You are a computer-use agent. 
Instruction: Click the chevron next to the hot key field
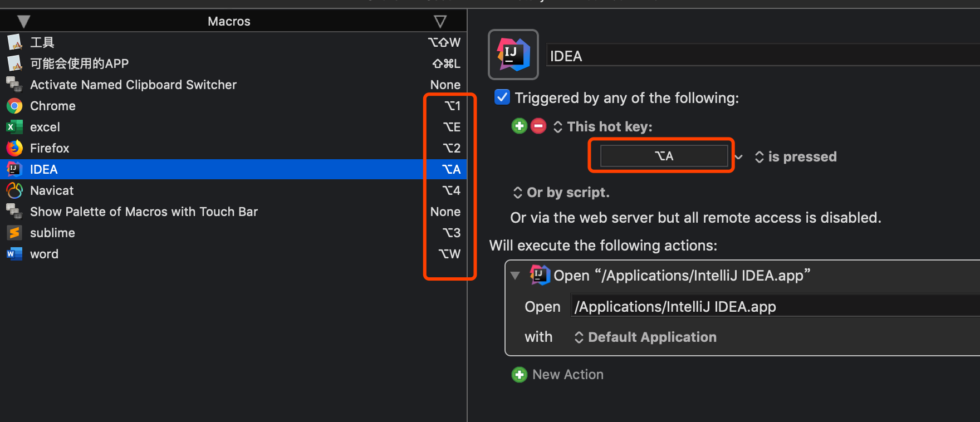tap(739, 157)
